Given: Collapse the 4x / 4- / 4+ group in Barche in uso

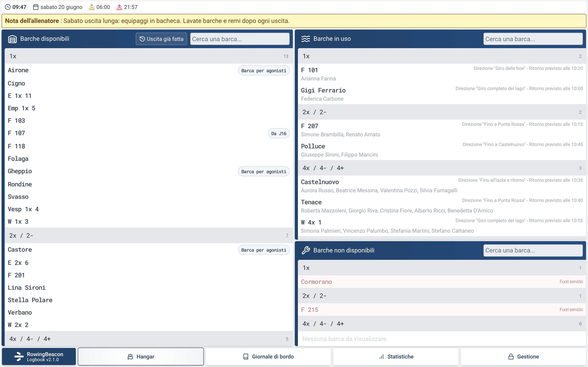Looking at the screenshot, I should point(442,168).
